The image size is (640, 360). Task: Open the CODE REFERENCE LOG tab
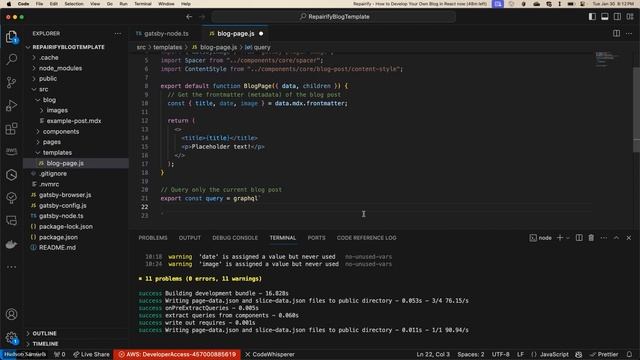point(367,238)
